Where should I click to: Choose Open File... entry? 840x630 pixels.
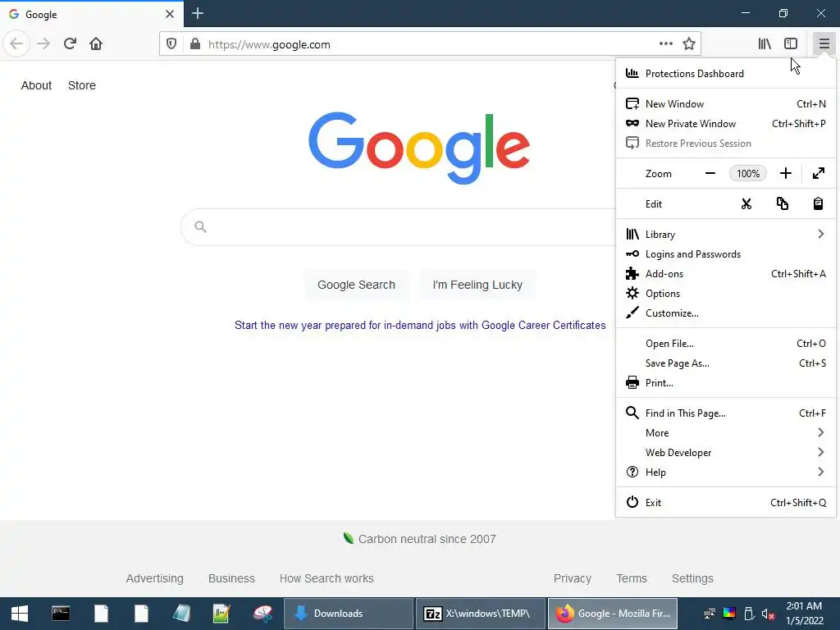point(726,344)
